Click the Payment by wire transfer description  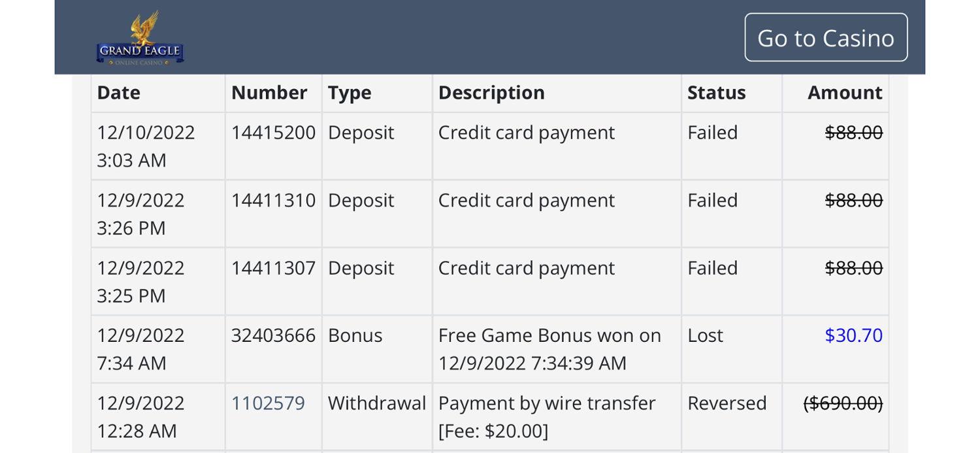547,416
